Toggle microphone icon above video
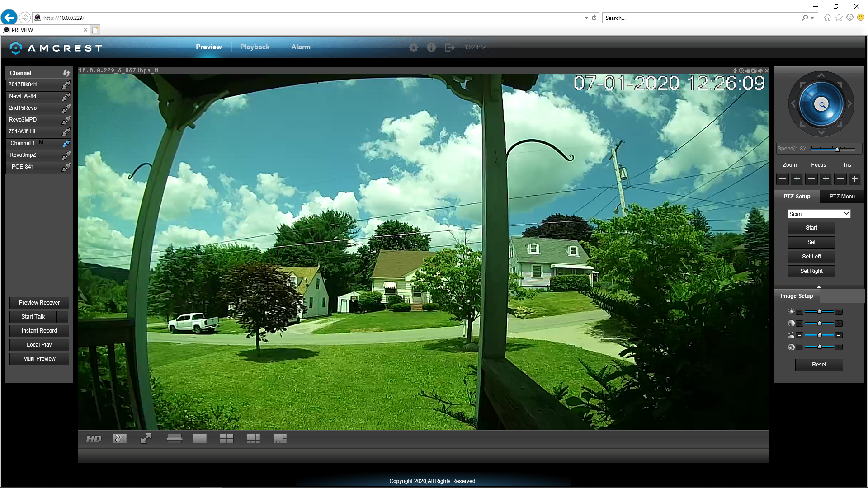 (735, 70)
